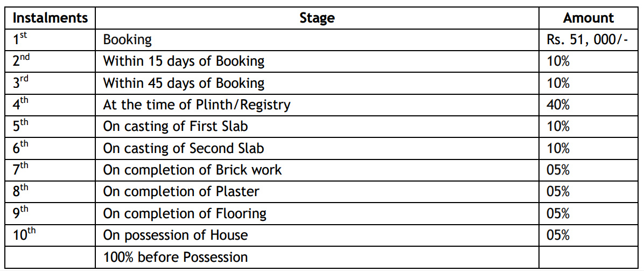Select the Rs. 51,000/- amount cell

(x=587, y=39)
